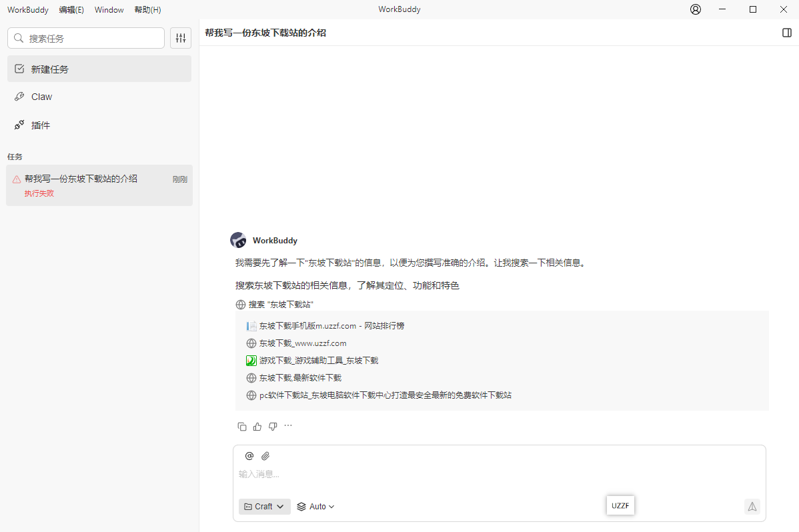Toggle the right side panel open
Image resolution: width=799 pixels, height=532 pixels.
[787, 31]
